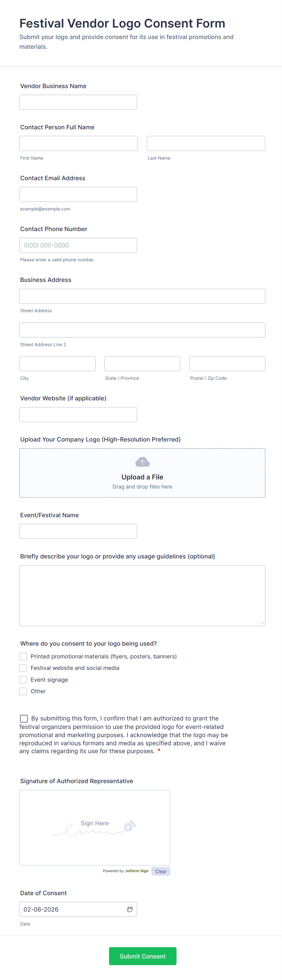Focus the Vendor Business Name field
282x980 pixels.
click(78, 102)
